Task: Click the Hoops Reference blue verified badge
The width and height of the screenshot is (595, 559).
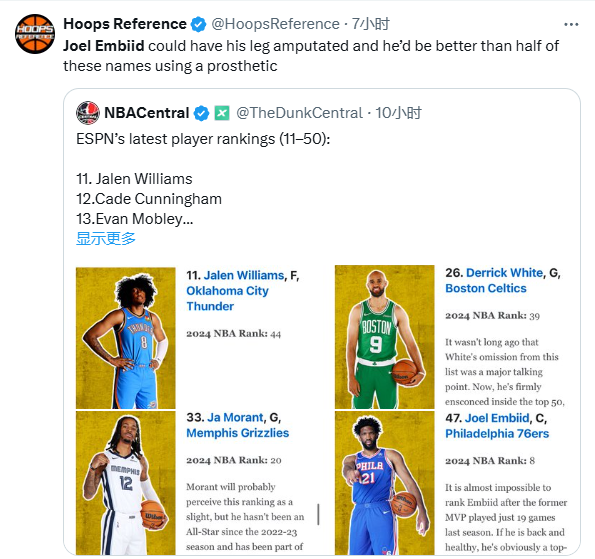Action: pyautogui.click(x=198, y=24)
